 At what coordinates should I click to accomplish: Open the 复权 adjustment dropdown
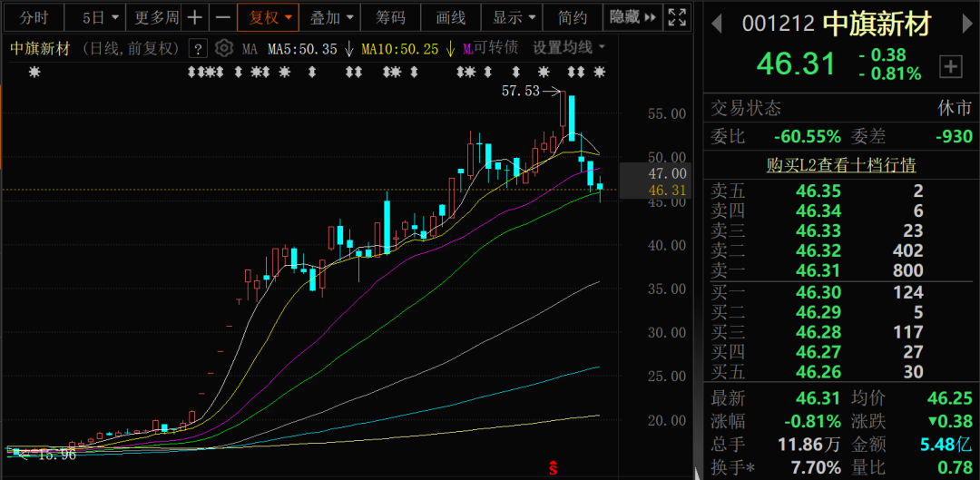point(268,17)
